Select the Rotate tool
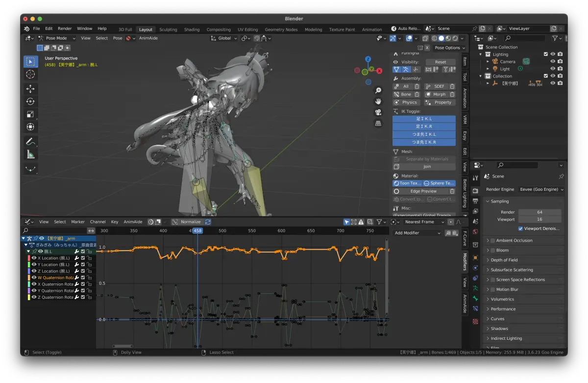This screenshot has width=588, height=383. 30,102
